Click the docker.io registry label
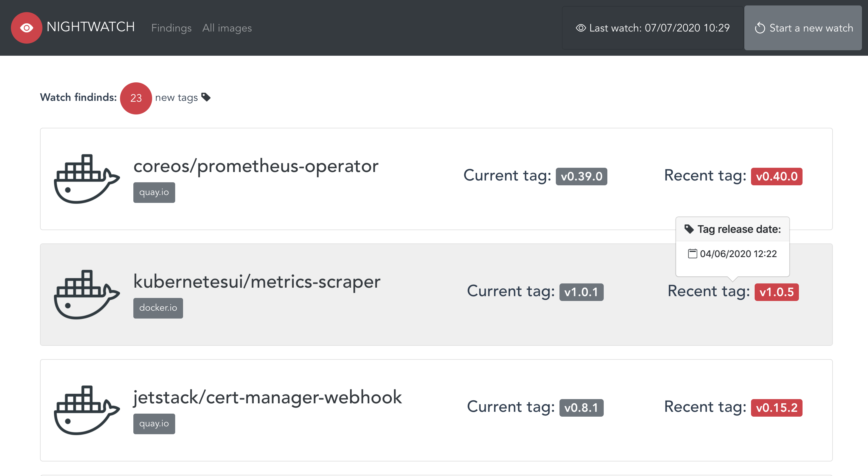This screenshot has height=476, width=868. click(158, 308)
